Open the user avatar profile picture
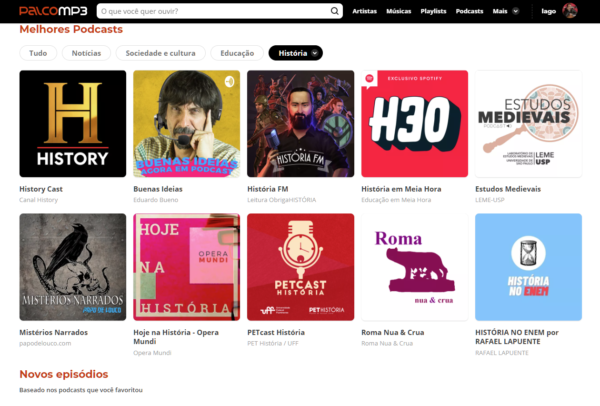Image resolution: width=600 pixels, height=406 pixels. [x=570, y=11]
